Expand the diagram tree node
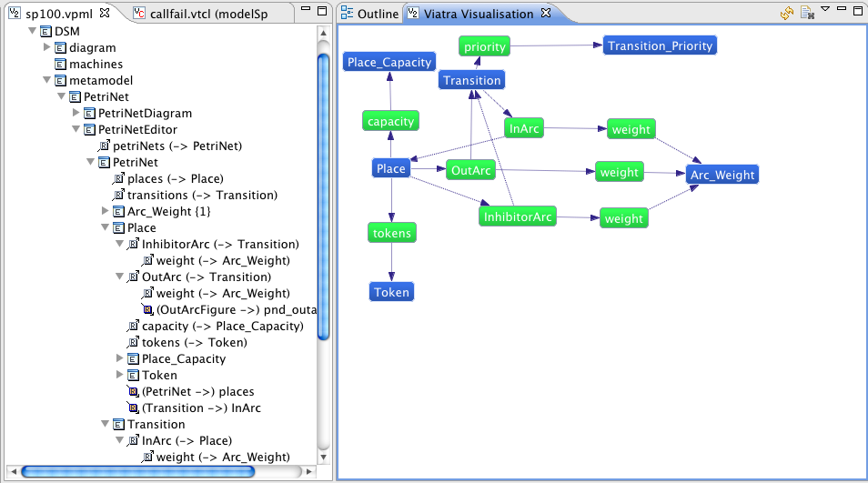The image size is (868, 483). [47, 47]
